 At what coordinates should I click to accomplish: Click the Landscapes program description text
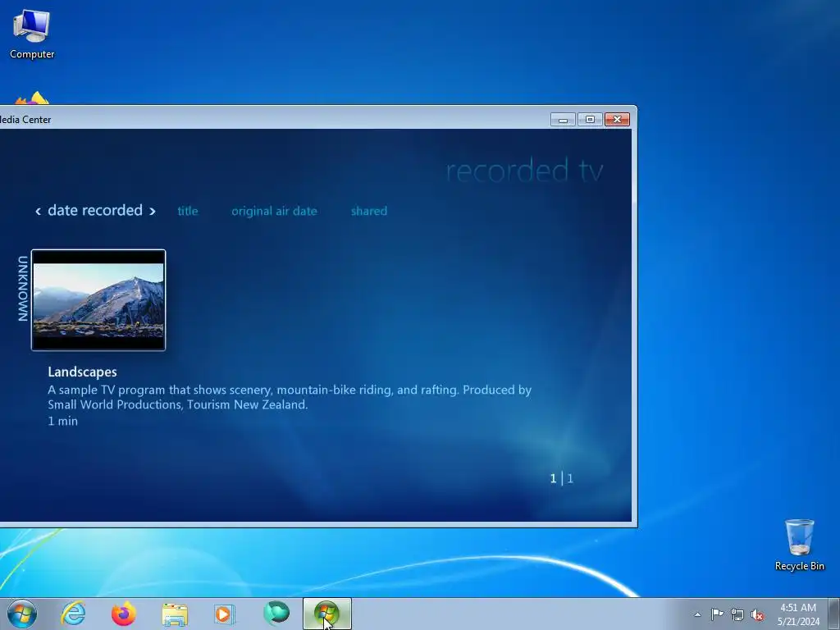tap(290, 397)
